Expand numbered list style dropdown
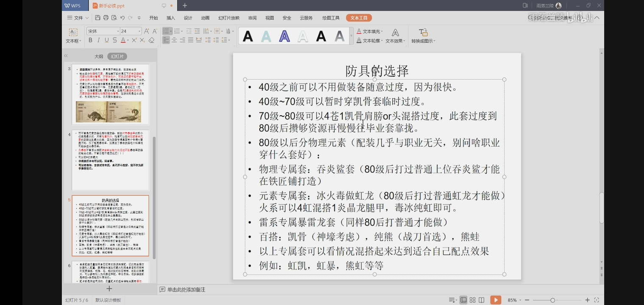Viewport: 644px width, 305px height. (182, 31)
